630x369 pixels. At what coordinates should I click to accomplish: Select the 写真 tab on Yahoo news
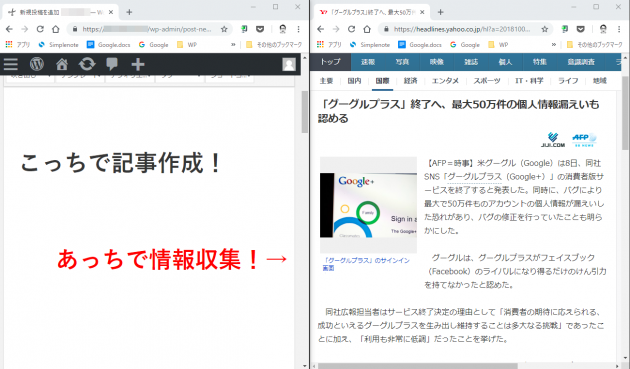(x=402, y=62)
